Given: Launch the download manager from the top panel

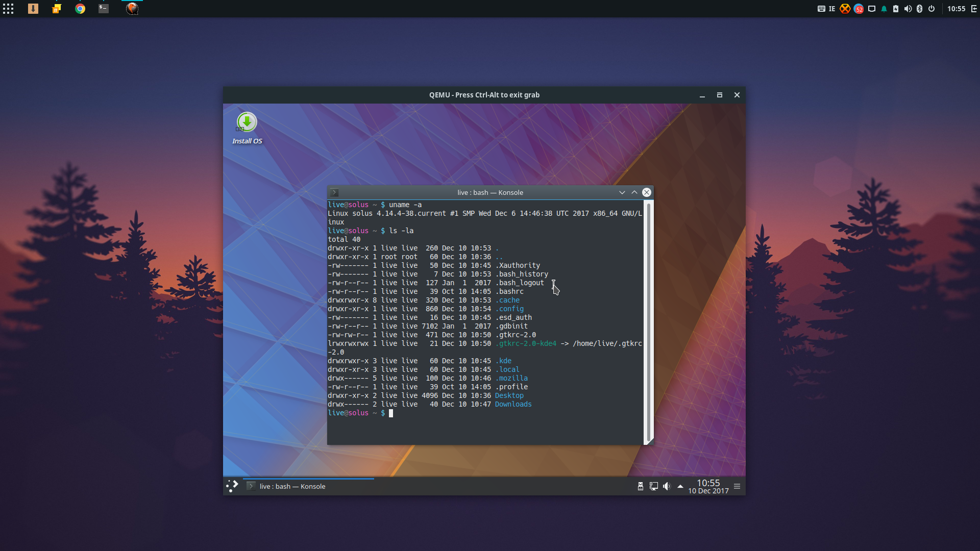Looking at the screenshot, I should tap(33, 9).
